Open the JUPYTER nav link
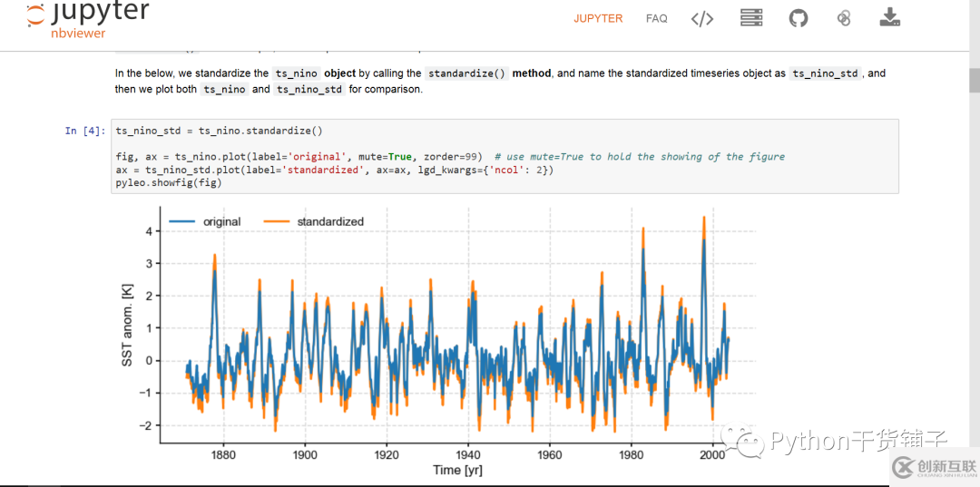This screenshot has height=487, width=980. click(x=598, y=19)
